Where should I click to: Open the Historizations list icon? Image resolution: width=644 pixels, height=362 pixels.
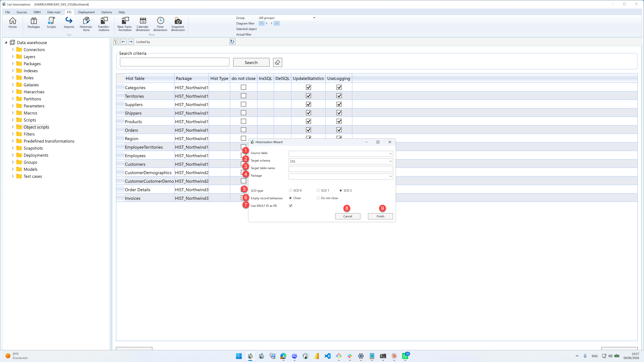(x=86, y=24)
